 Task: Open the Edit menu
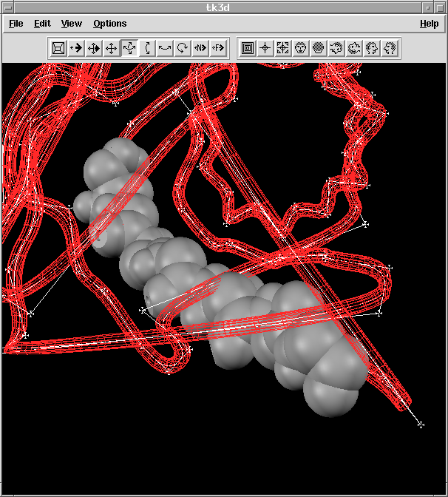42,24
